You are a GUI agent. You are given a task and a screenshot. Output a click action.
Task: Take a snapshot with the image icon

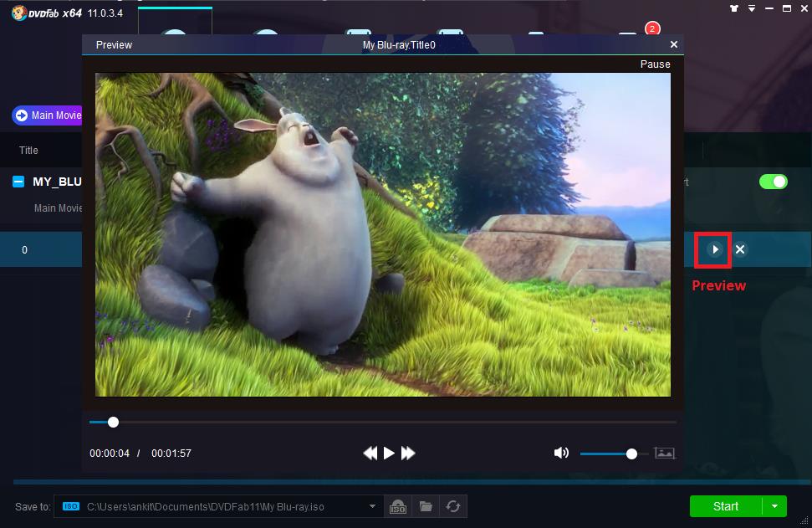(665, 453)
